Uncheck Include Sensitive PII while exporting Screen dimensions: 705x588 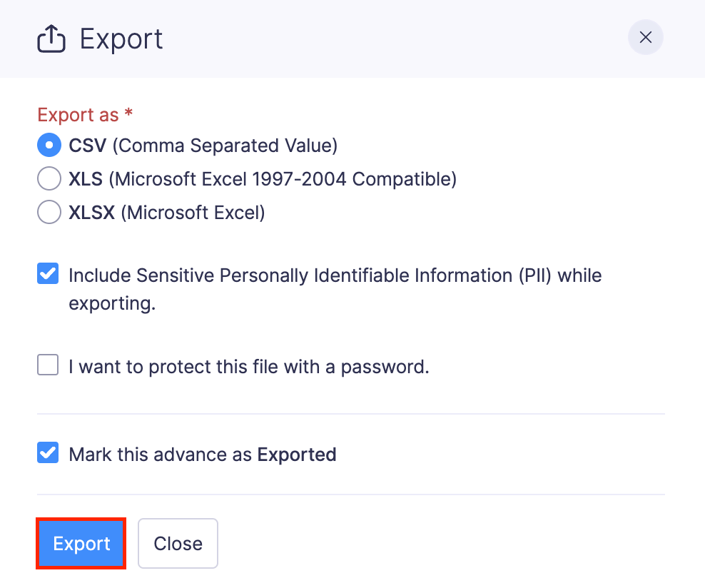[x=47, y=273]
